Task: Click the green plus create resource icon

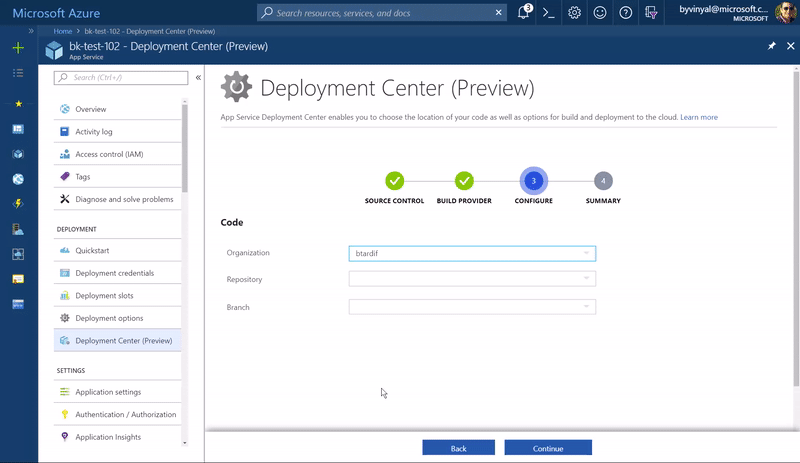Action: pyautogui.click(x=18, y=47)
